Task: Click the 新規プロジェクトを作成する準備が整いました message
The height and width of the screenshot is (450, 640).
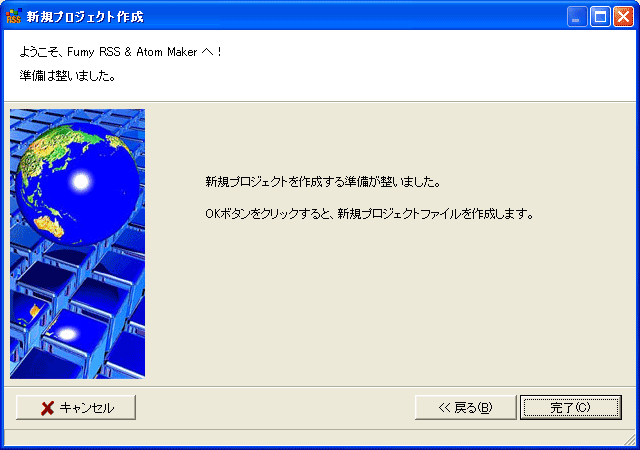Action: (323, 182)
